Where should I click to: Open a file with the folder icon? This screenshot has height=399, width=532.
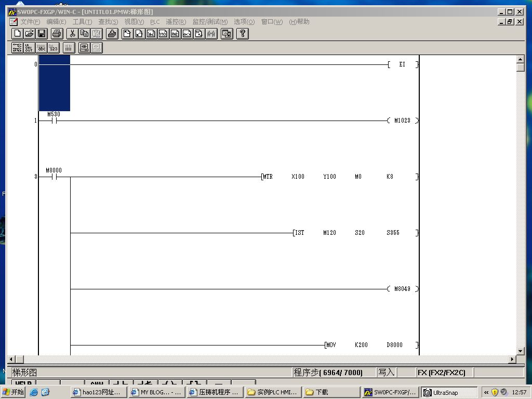click(x=30, y=34)
